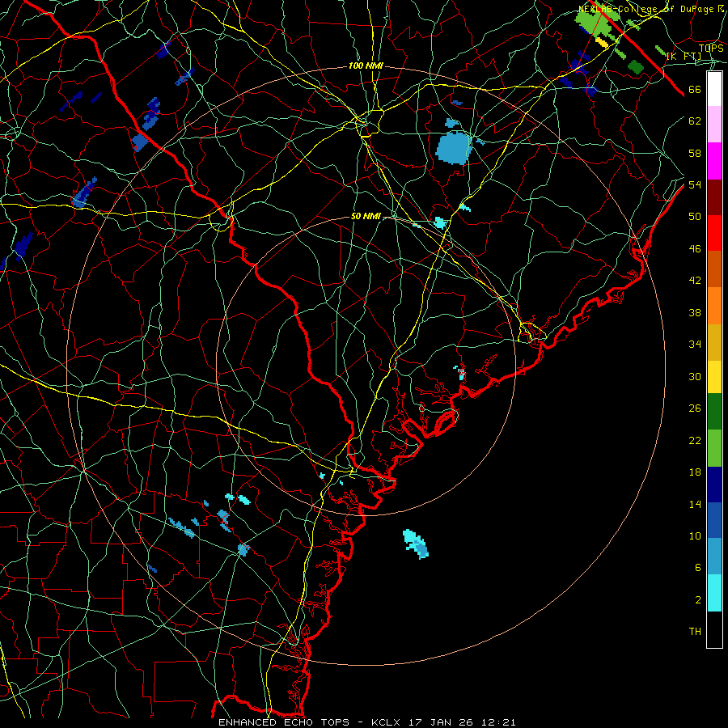728x728 pixels.
Task: Click the medium blue legend swatch
Action: (714, 520)
